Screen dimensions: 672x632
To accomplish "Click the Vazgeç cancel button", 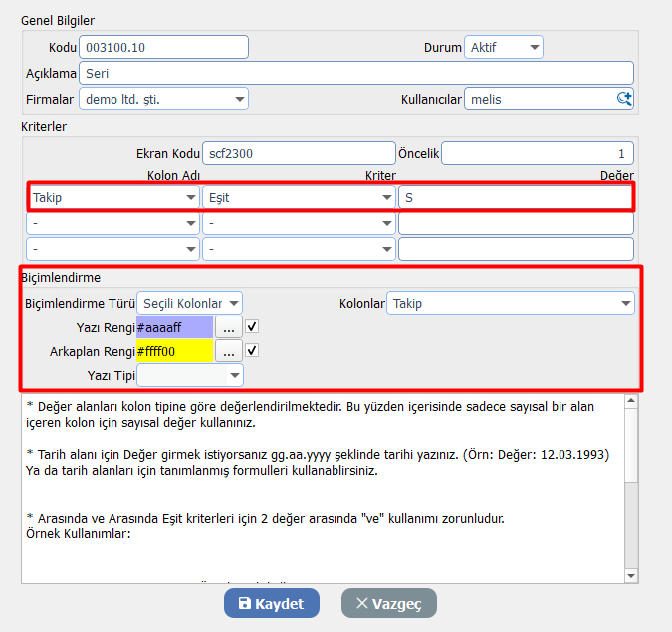I will (x=388, y=603).
